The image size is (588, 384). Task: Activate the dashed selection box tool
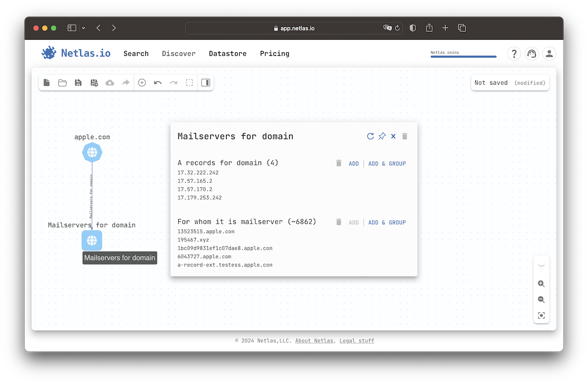click(x=189, y=83)
